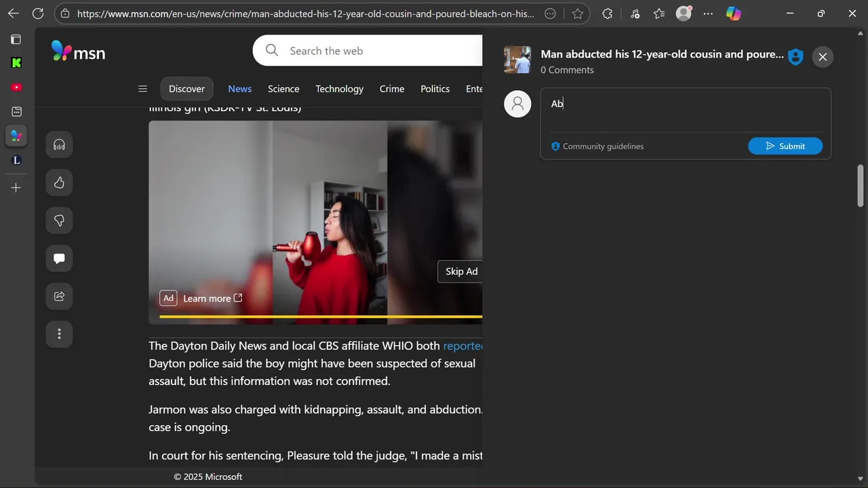Like the article with thumbs up
868x488 pixels.
59,182
